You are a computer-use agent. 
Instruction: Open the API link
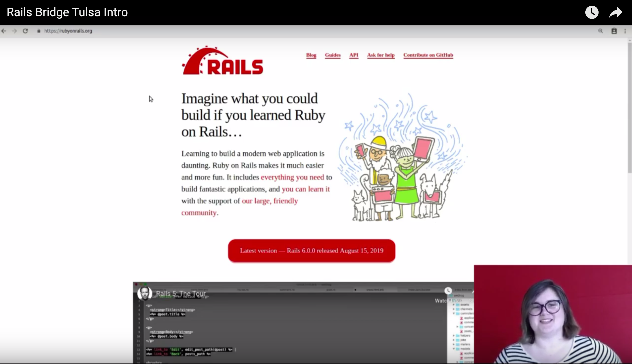354,55
